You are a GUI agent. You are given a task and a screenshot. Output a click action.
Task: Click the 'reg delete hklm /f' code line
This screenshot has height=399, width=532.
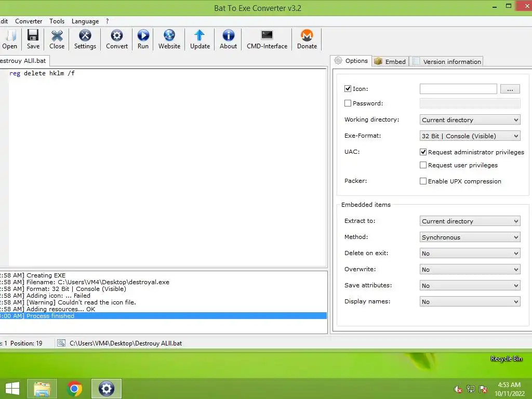click(42, 73)
